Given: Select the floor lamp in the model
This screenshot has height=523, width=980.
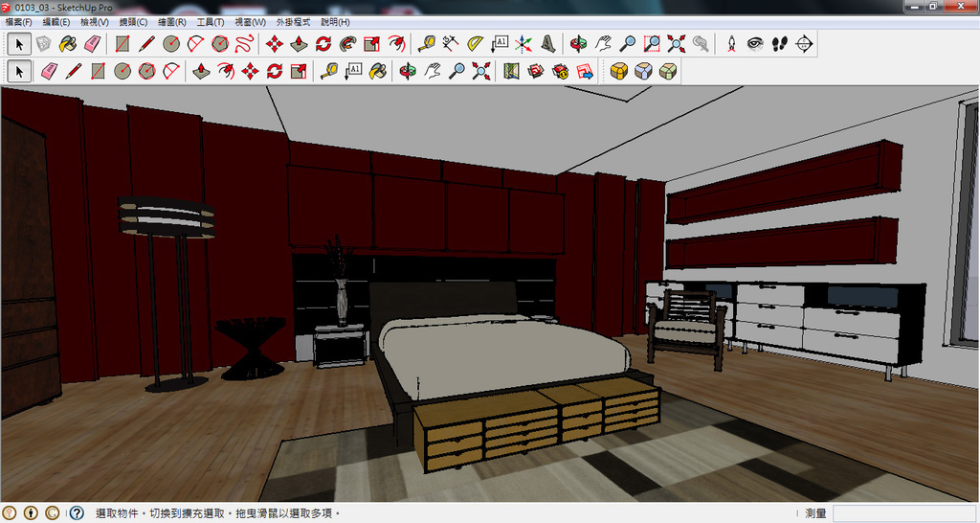Looking at the screenshot, I should (167, 294).
